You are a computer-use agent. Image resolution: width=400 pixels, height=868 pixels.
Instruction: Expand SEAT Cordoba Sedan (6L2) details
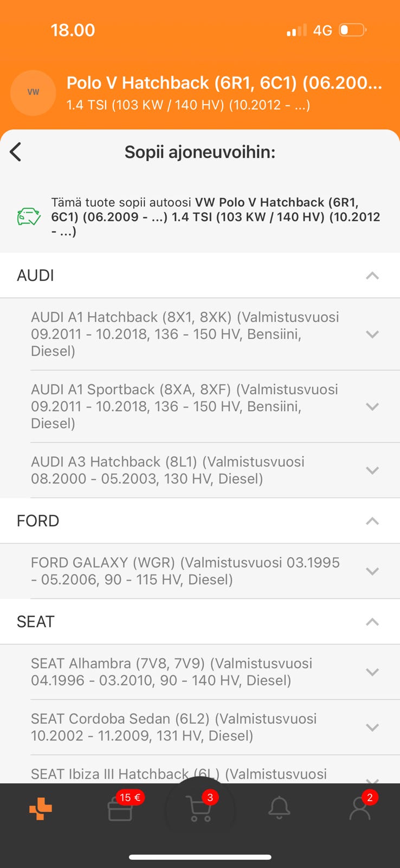click(x=372, y=727)
